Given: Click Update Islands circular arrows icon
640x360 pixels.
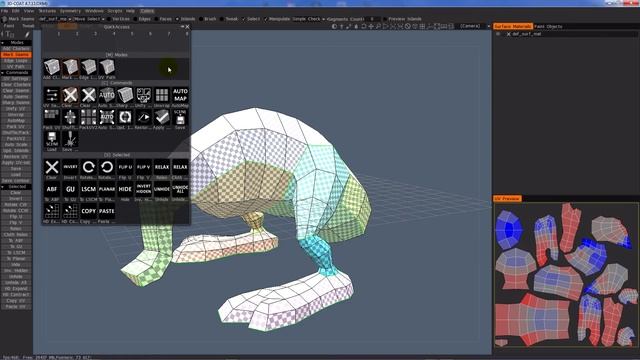Looking at the screenshot, I should coord(125,117).
